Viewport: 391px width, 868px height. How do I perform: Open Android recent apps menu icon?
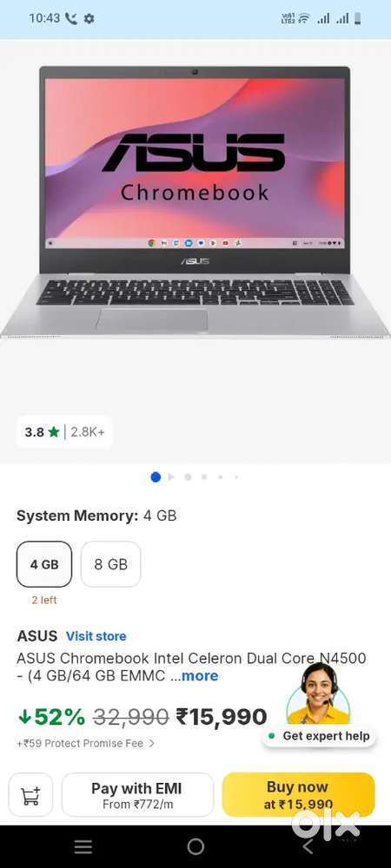[x=83, y=846]
